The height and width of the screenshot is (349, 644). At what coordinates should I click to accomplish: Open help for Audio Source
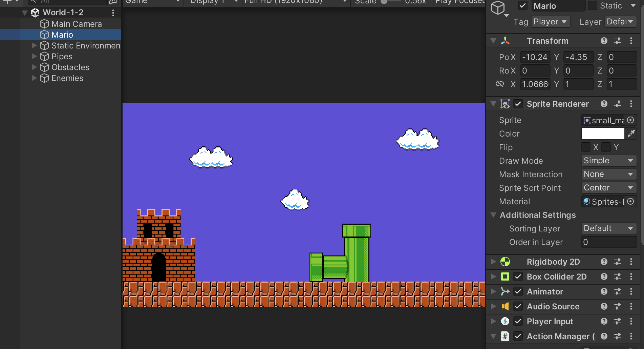coord(604,306)
